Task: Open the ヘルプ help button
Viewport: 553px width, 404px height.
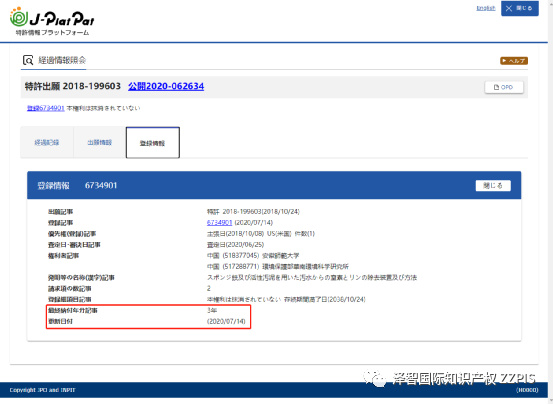Action: point(514,61)
